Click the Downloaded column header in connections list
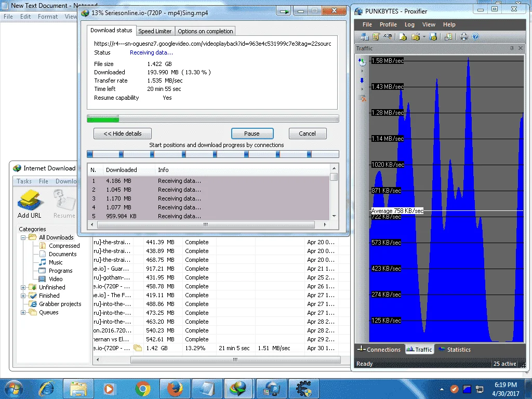The height and width of the screenshot is (399, 532). 129,170
